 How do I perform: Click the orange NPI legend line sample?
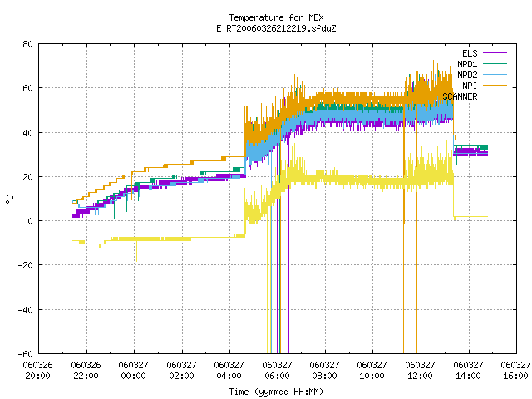point(495,85)
